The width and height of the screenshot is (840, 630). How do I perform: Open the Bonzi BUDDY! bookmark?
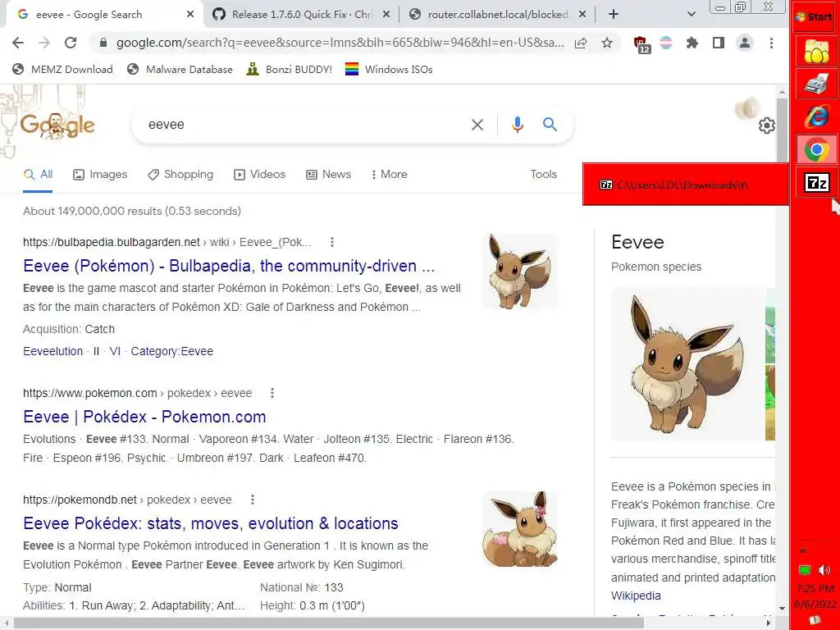pos(290,69)
